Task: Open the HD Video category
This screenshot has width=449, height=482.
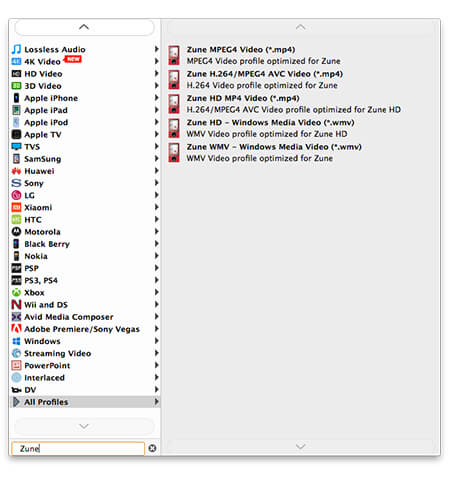Action: click(85, 74)
